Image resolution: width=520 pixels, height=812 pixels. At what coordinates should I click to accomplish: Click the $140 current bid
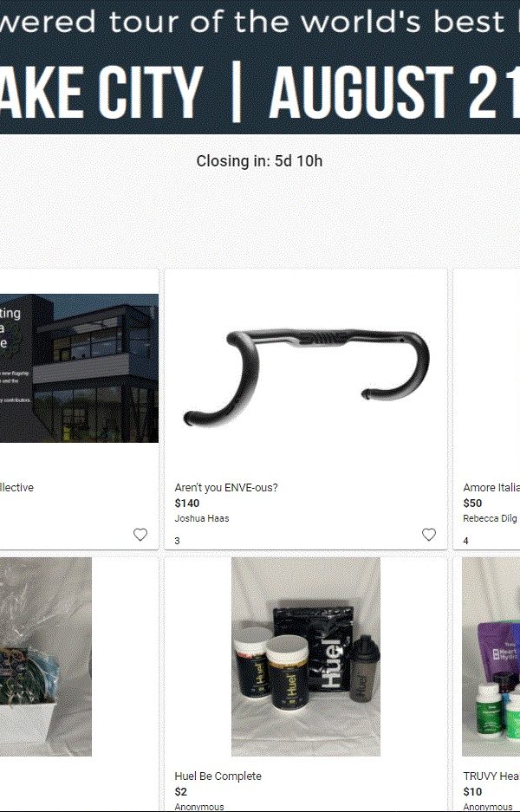tap(187, 503)
